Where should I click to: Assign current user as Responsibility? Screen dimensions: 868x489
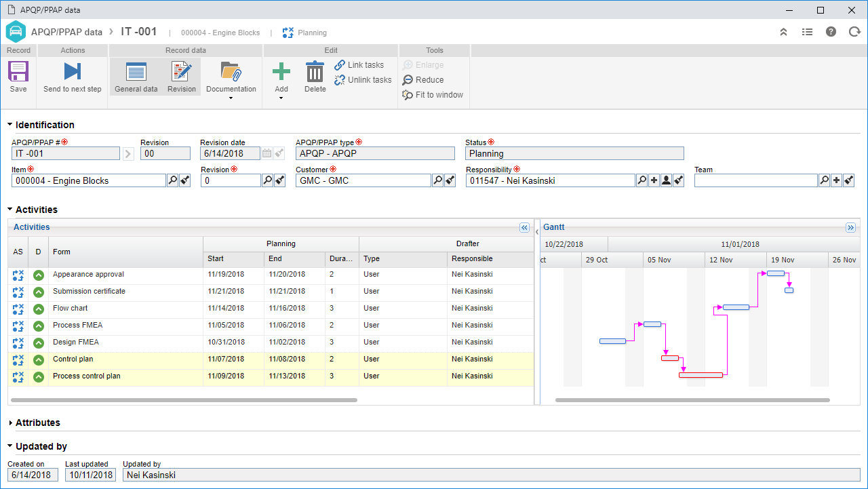[666, 180]
